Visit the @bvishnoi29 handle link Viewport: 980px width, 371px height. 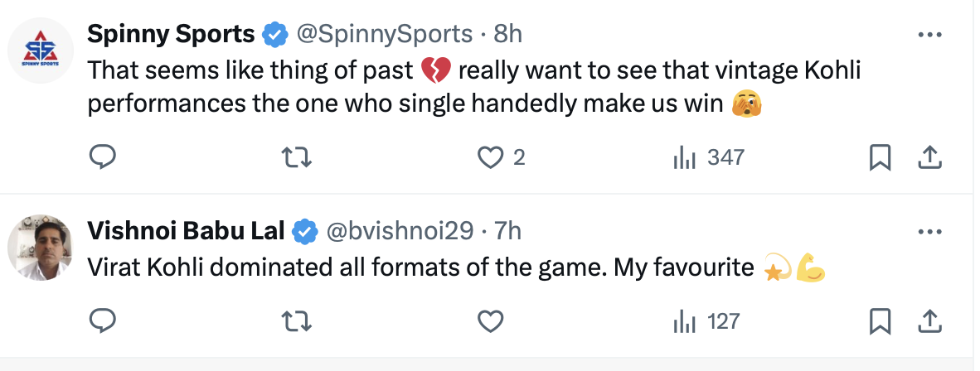point(401,231)
